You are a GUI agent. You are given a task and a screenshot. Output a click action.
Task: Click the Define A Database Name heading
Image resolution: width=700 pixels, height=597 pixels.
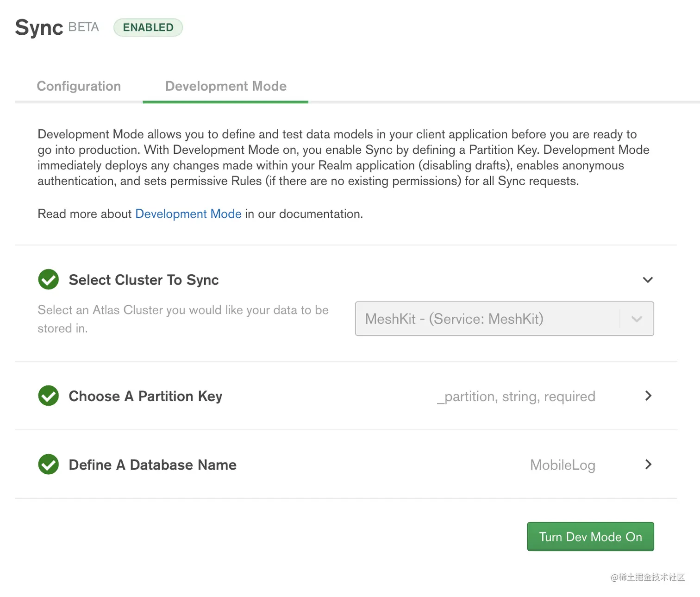point(152,465)
